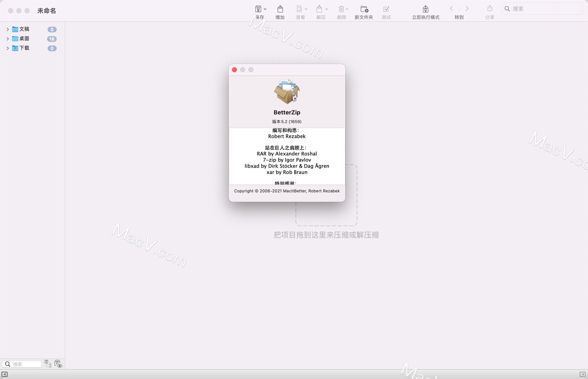Click the 7-zip by Igor Pavlov line
This screenshot has height=379, width=588.
point(287,160)
